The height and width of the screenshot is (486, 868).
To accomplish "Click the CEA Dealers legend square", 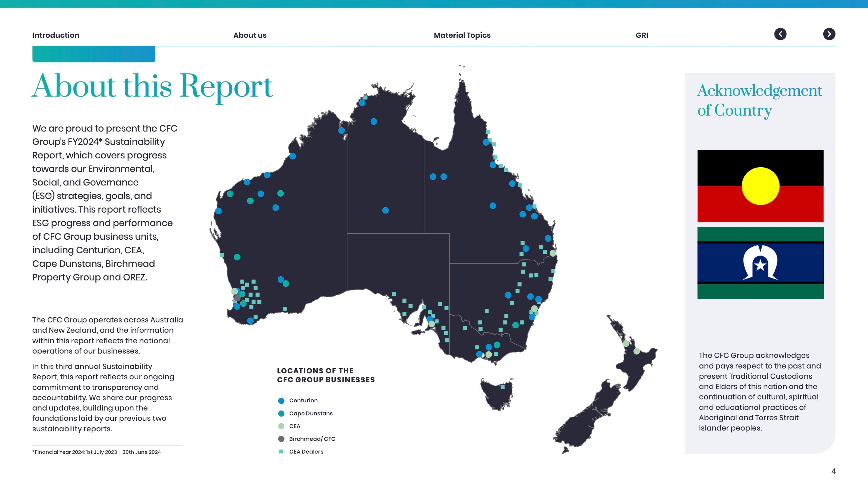I will (x=281, y=452).
